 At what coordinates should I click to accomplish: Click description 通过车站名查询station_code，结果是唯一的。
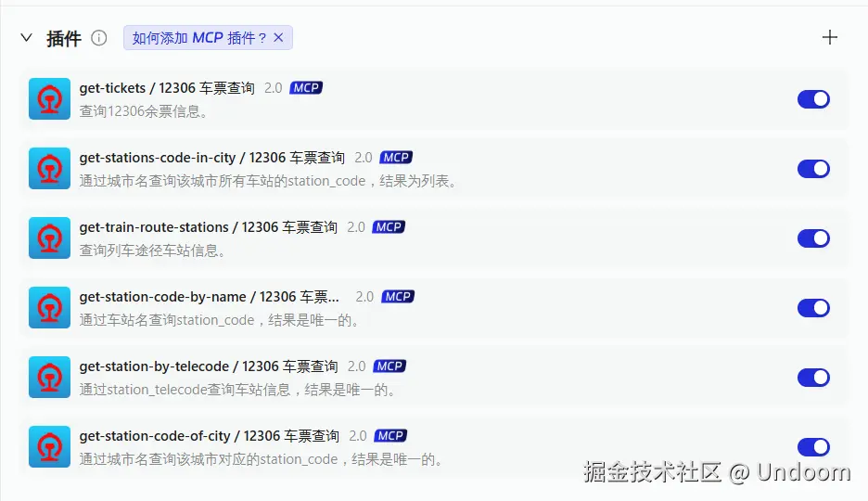point(219,320)
